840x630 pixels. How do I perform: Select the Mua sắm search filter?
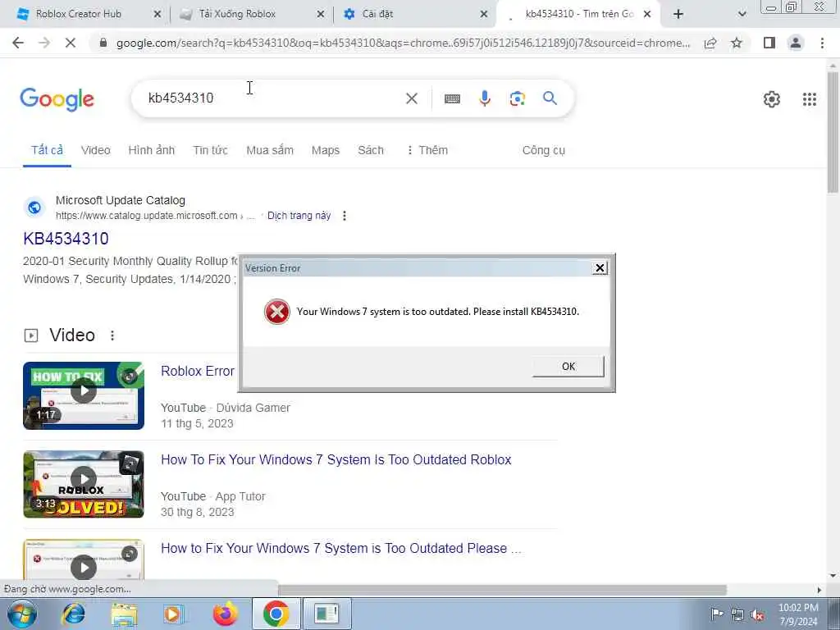click(269, 151)
